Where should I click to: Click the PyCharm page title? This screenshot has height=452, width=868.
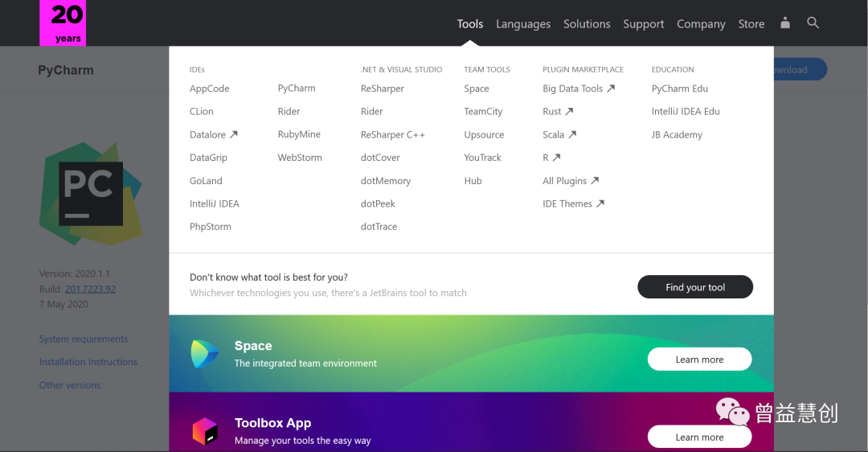tap(66, 70)
